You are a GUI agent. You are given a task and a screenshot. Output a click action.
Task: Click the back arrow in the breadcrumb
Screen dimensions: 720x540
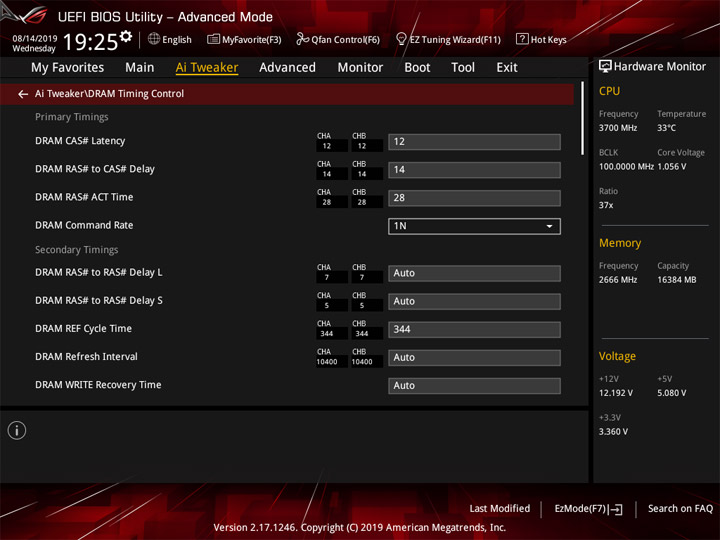click(23, 94)
